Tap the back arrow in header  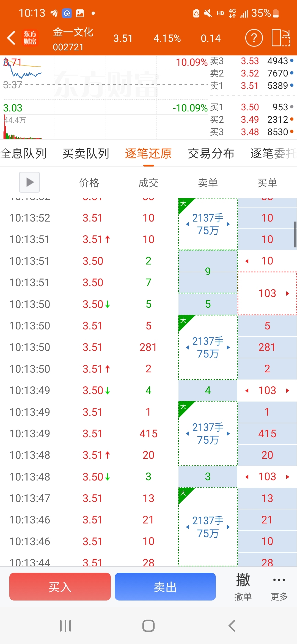(11, 38)
